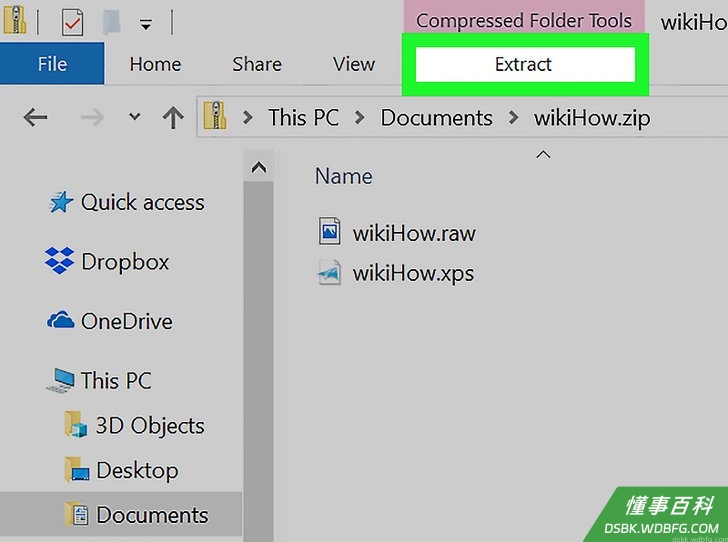The image size is (728, 542).
Task: Open Dropbox in the navigation pane
Action: (x=125, y=262)
